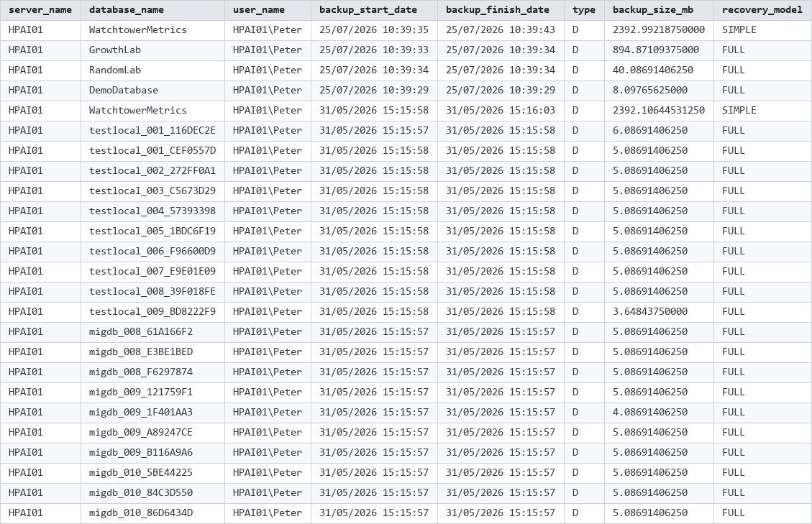Select the testlocal_009_BD8222F9 cell
Image resolution: width=812 pixels, height=524 pixels.
point(152,312)
